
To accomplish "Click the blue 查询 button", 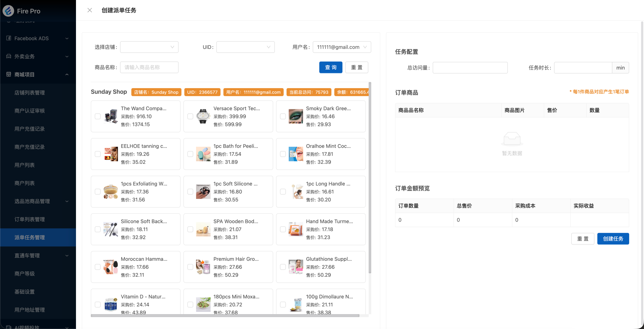I will point(331,67).
